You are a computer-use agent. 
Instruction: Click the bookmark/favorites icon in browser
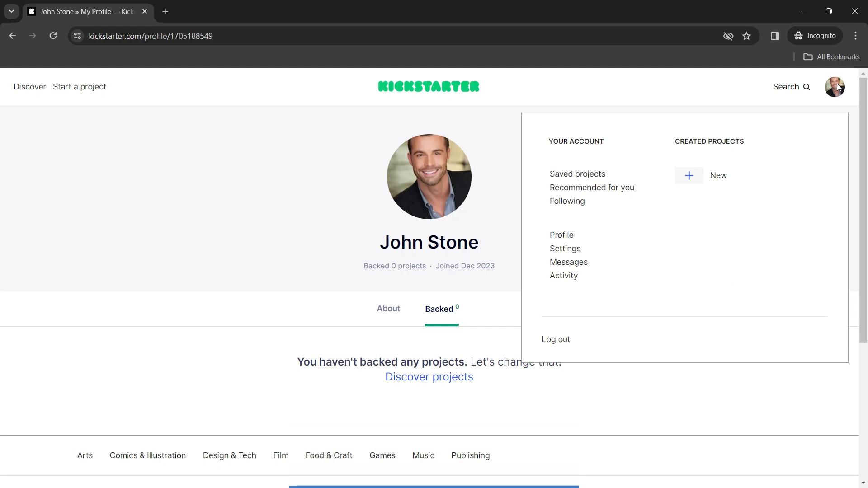pyautogui.click(x=747, y=36)
